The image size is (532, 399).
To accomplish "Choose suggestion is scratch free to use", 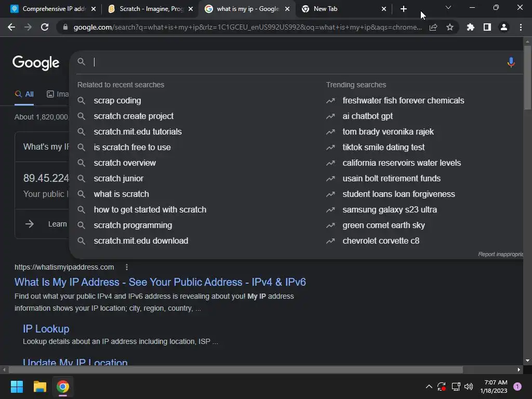I will (132, 148).
